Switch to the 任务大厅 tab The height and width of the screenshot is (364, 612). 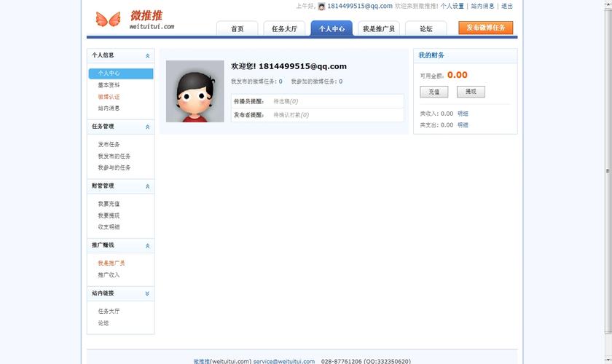285,28
